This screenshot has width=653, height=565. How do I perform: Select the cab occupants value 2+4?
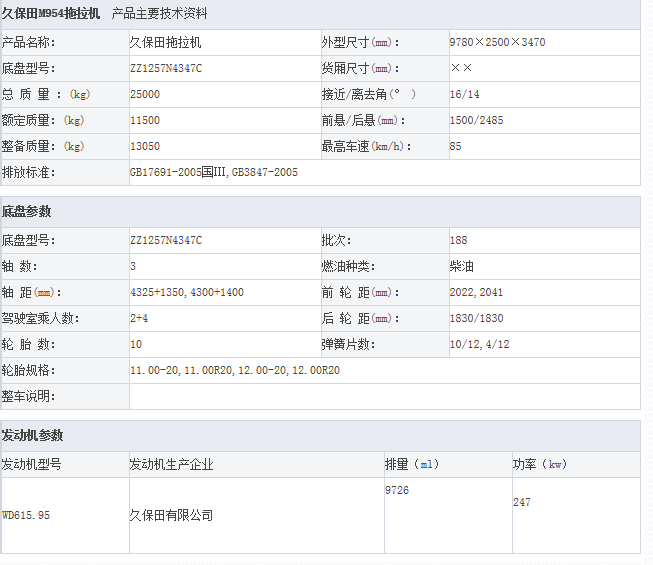tap(139, 318)
